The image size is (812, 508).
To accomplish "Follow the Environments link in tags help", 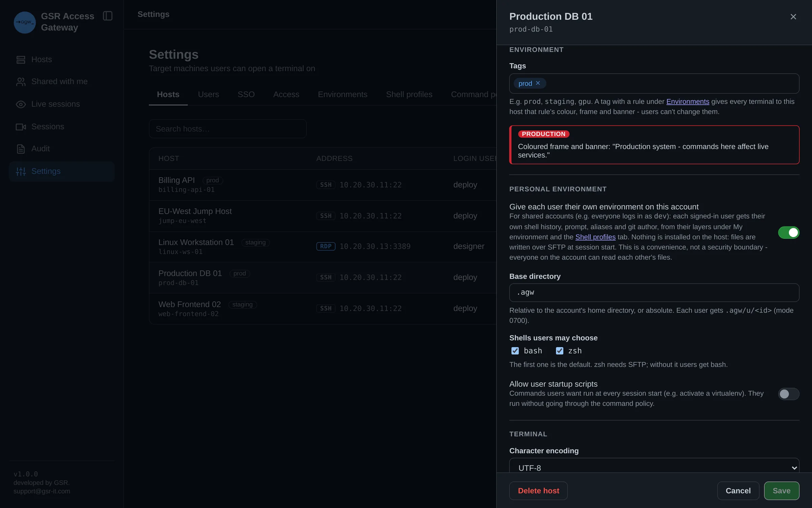I will [687, 102].
